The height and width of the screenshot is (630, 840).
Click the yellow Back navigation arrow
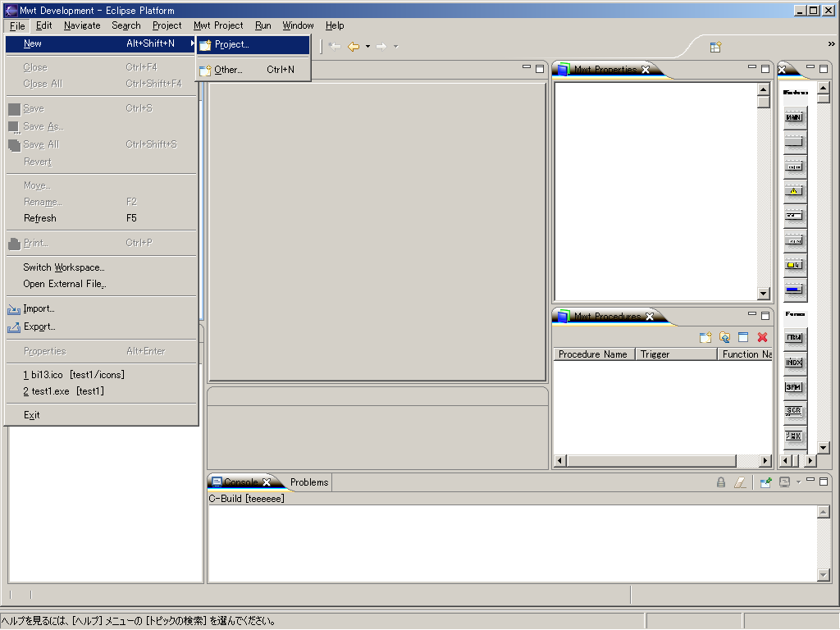pos(354,47)
